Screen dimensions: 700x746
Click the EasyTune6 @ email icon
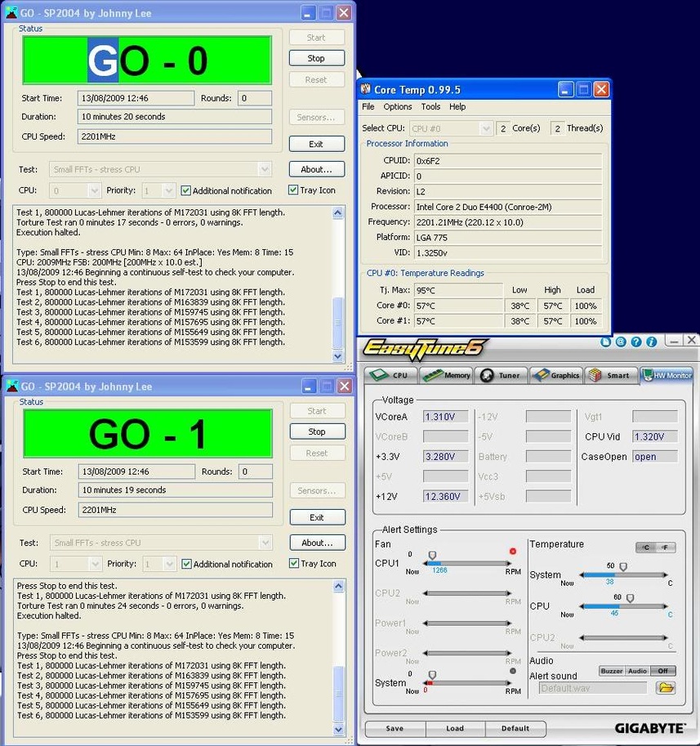tap(621, 342)
